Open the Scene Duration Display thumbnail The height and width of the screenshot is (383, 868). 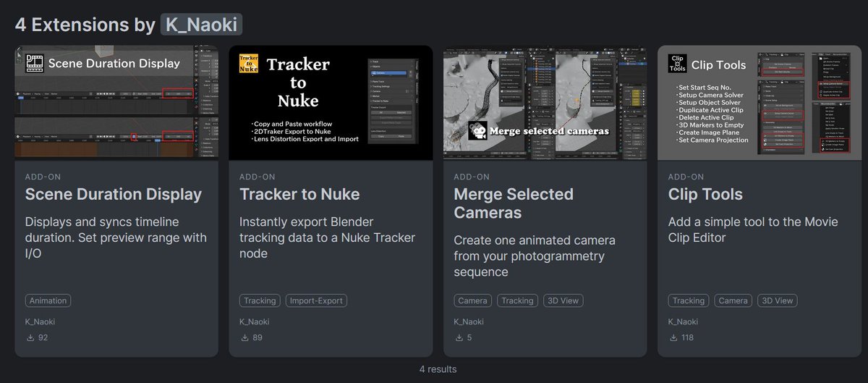click(116, 102)
